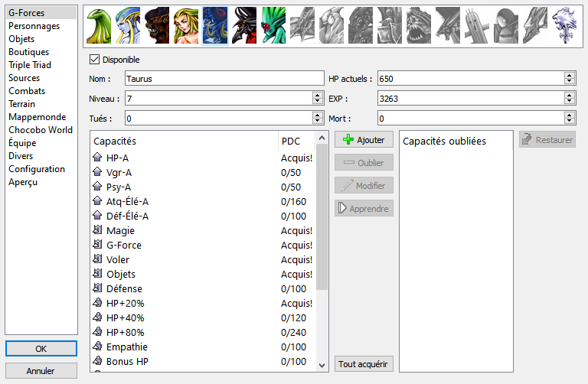Open the Triple Triad section

(41, 65)
